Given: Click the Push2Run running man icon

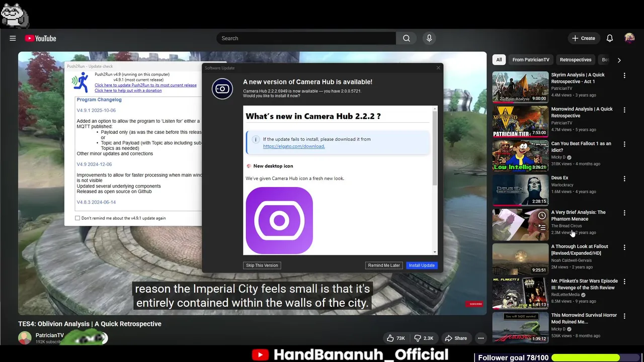Looking at the screenshot, I should (x=80, y=82).
